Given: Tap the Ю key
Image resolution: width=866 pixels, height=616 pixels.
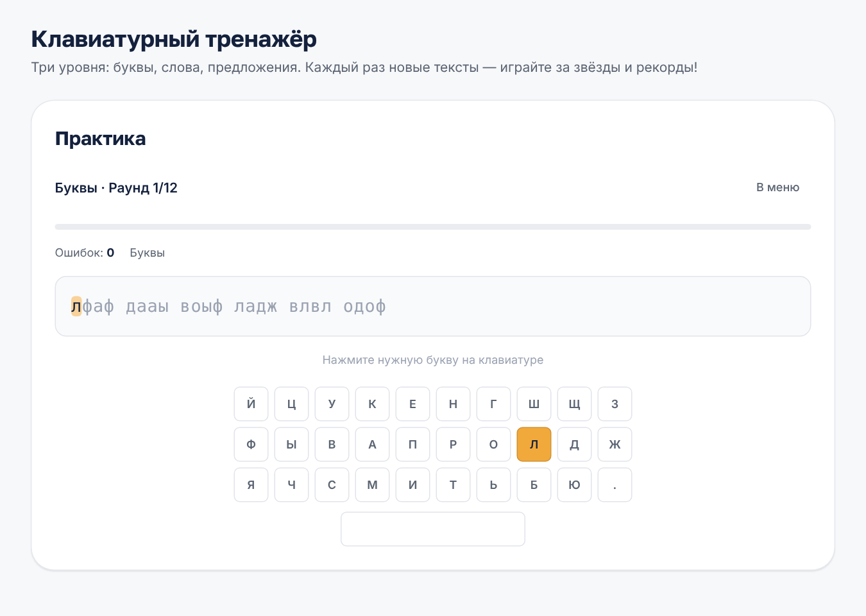Looking at the screenshot, I should pyautogui.click(x=574, y=484).
